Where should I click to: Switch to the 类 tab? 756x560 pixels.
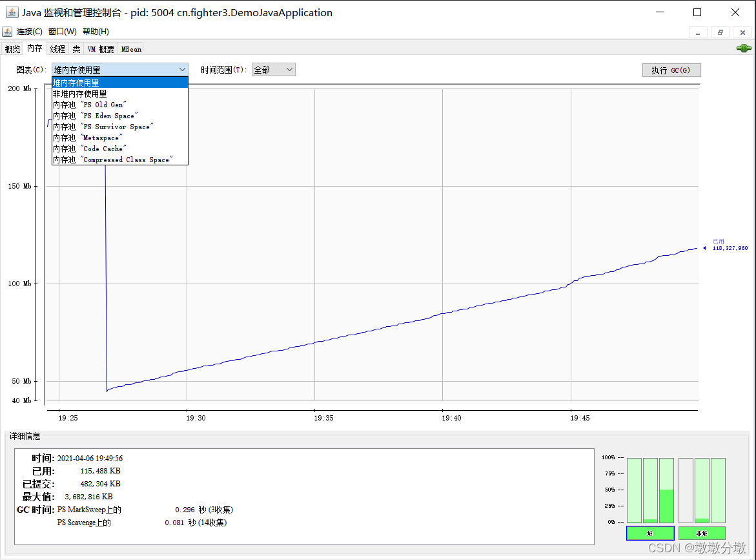coord(76,49)
